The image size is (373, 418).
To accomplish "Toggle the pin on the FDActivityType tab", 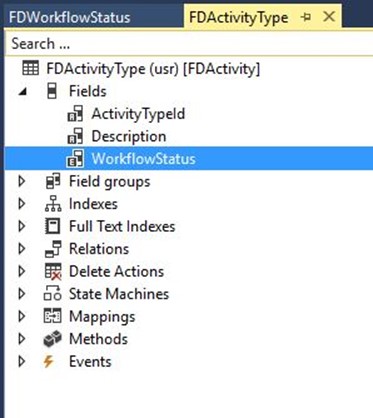I will tap(306, 17).
